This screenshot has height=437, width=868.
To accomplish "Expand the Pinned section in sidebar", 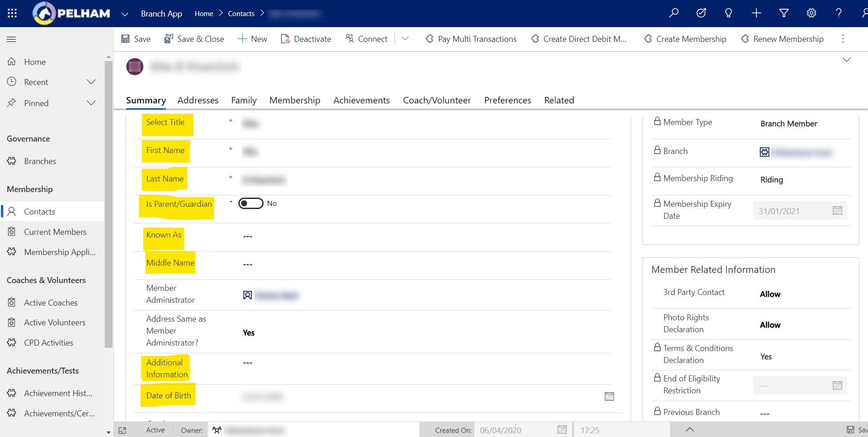I will pyautogui.click(x=91, y=103).
